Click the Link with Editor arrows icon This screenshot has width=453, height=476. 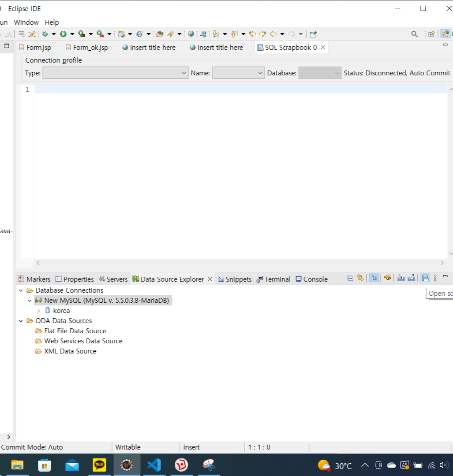coord(360,278)
